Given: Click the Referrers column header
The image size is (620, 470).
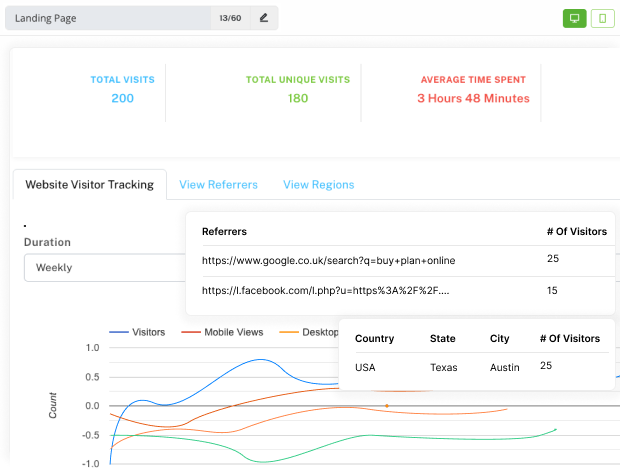Looking at the screenshot, I should click(x=224, y=231).
